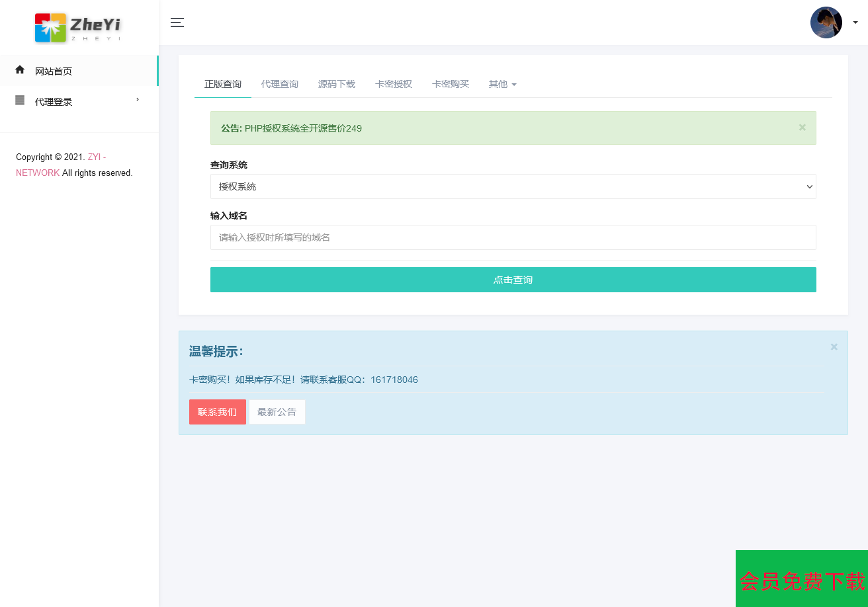Open the 查询系统 dropdown selector
868x607 pixels.
[513, 186]
